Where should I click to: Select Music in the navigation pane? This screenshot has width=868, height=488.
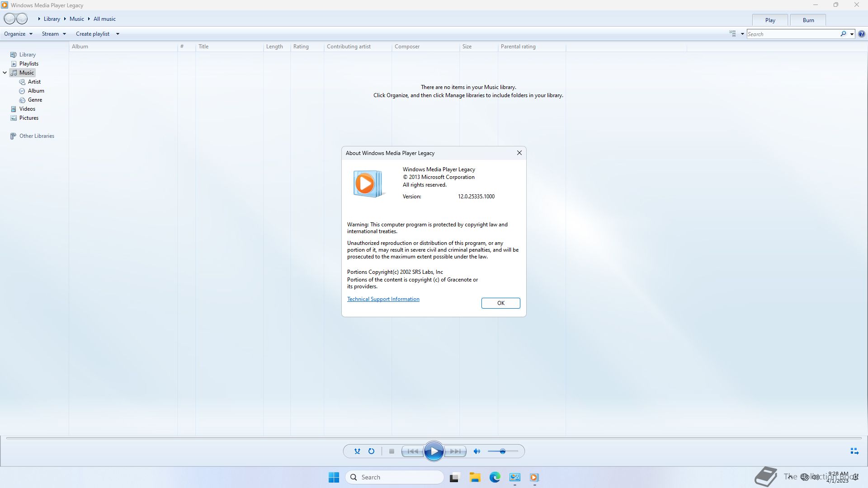coord(26,73)
